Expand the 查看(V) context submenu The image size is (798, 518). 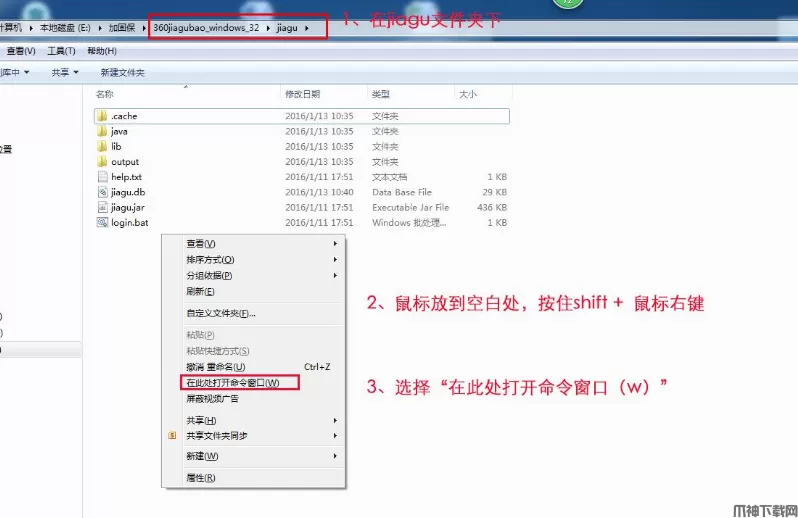(335, 243)
